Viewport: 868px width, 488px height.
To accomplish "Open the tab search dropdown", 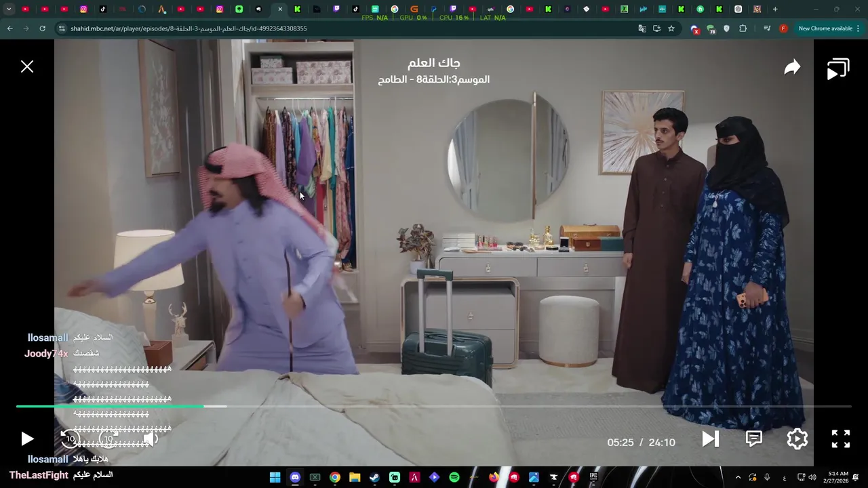I will 9,9.
